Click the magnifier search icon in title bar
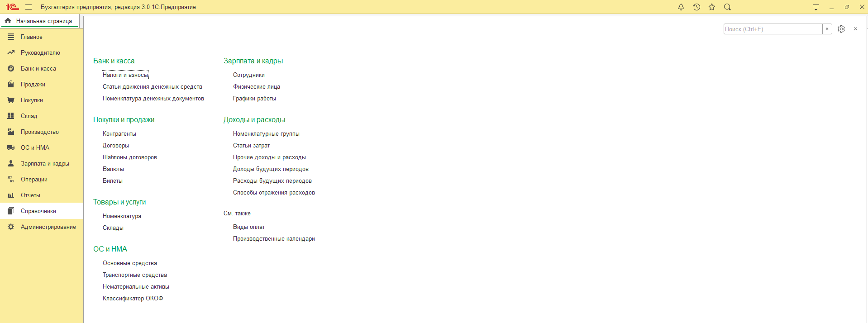The height and width of the screenshot is (323, 868). click(x=727, y=7)
